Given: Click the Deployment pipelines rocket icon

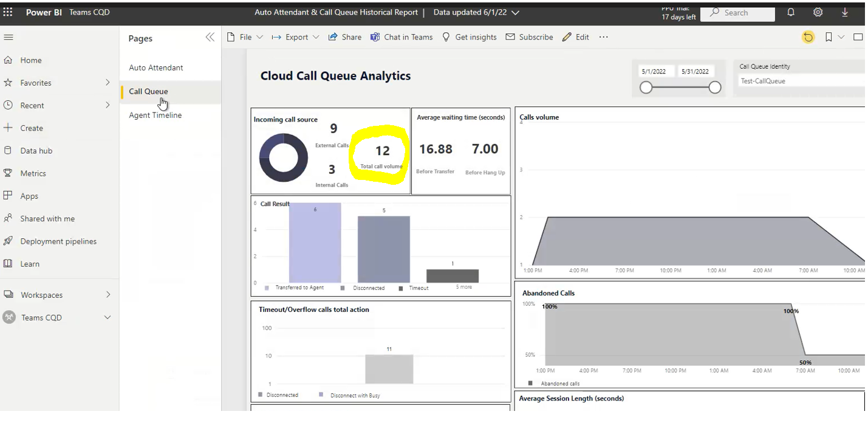Looking at the screenshot, I should [x=8, y=241].
